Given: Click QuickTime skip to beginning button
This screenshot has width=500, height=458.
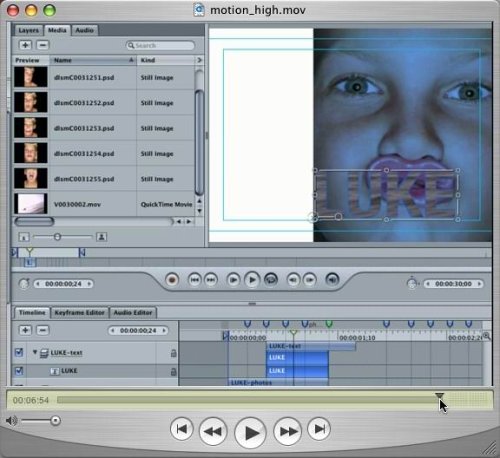Looking at the screenshot, I should [x=182, y=429].
